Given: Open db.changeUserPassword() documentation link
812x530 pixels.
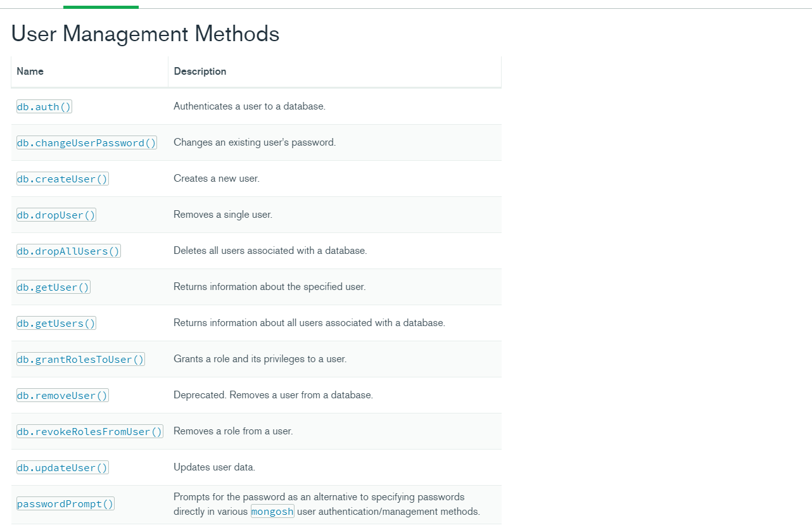Looking at the screenshot, I should pos(87,143).
